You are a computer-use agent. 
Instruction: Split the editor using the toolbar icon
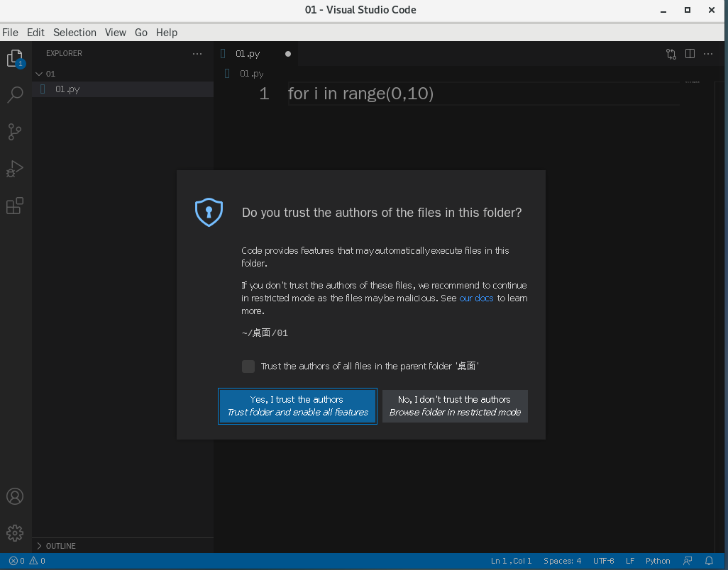click(x=690, y=53)
